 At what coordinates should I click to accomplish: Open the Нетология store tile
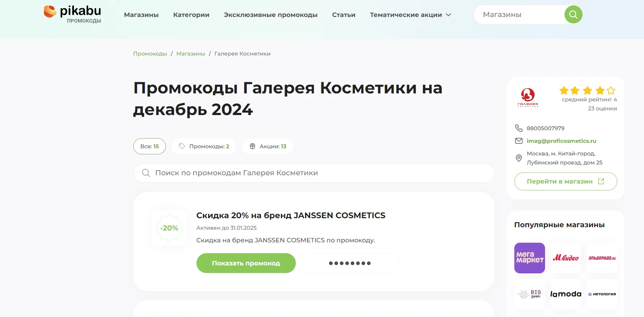click(602, 294)
